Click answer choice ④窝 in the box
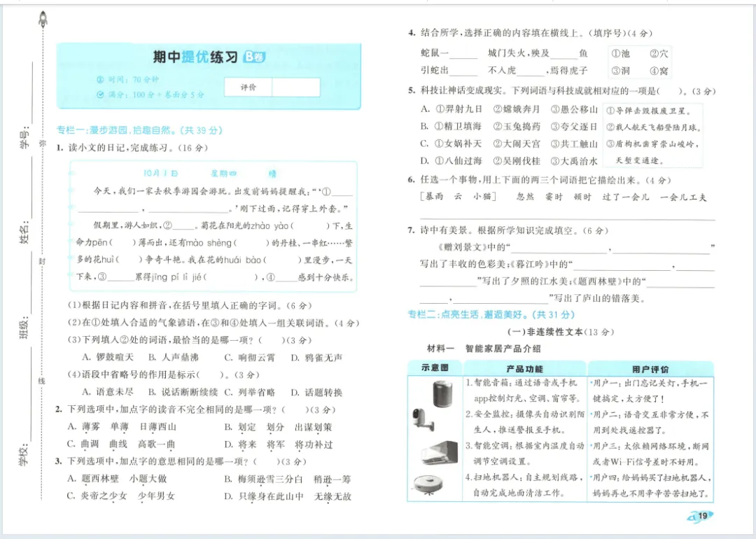Screen dimensions: 756x539 [659, 71]
